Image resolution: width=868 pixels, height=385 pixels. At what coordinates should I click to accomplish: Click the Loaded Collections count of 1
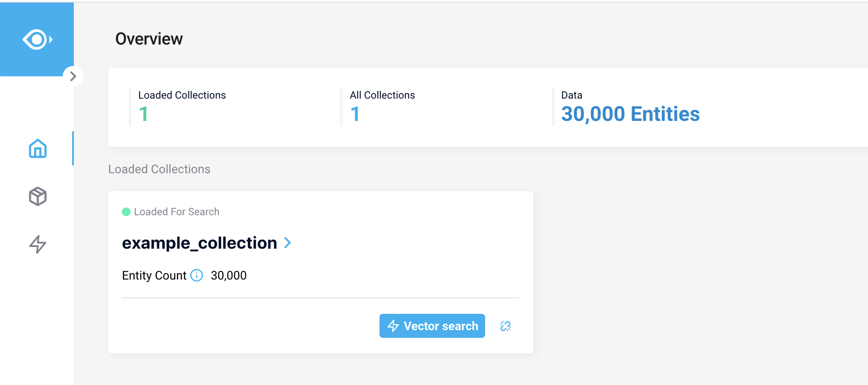pyautogui.click(x=143, y=114)
